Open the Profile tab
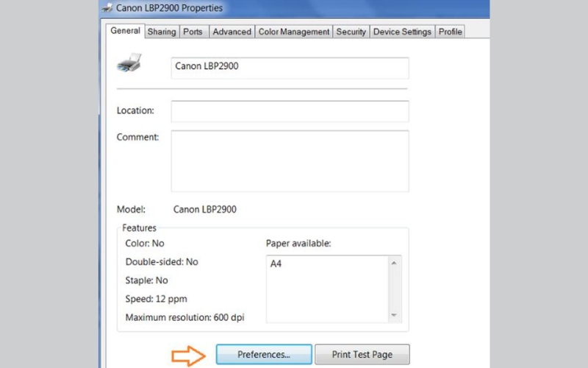The image size is (588, 368). [451, 32]
